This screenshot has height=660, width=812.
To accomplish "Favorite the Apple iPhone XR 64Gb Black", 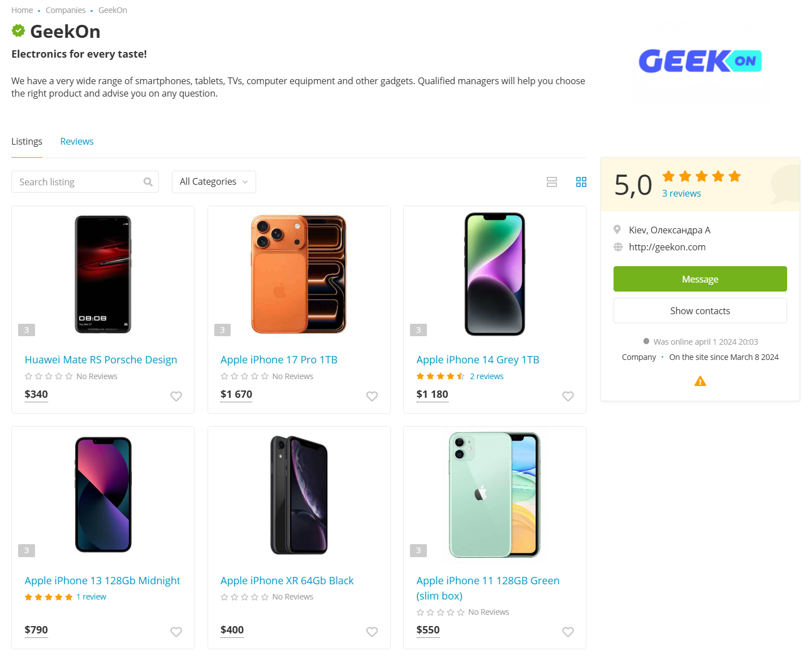I will click(x=372, y=632).
